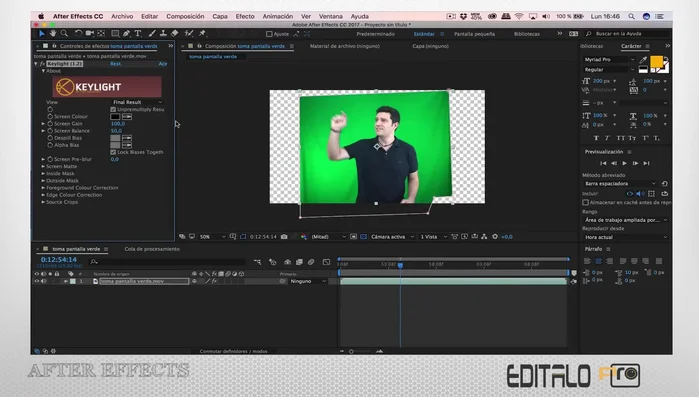Open Spotlight search in menu bar

(x=631, y=16)
